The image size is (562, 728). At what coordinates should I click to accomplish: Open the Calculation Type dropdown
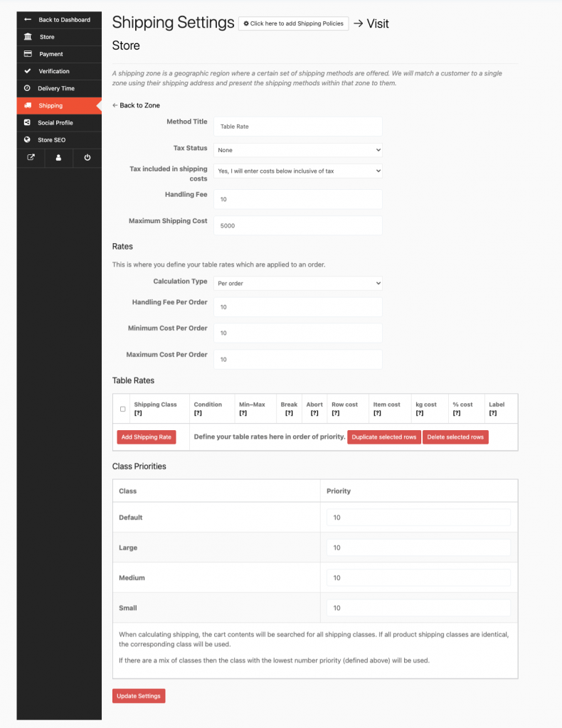coord(298,283)
